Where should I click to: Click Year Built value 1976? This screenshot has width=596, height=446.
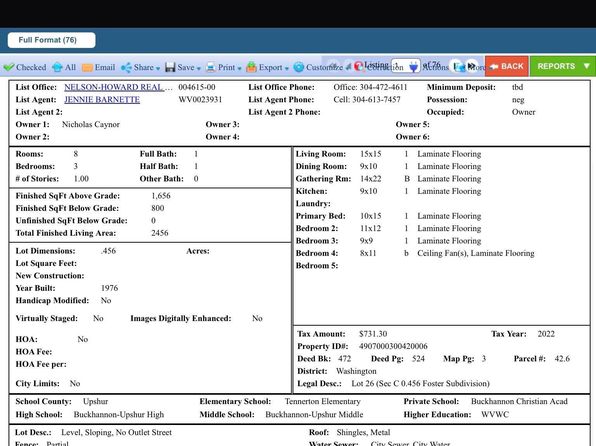[109, 288]
